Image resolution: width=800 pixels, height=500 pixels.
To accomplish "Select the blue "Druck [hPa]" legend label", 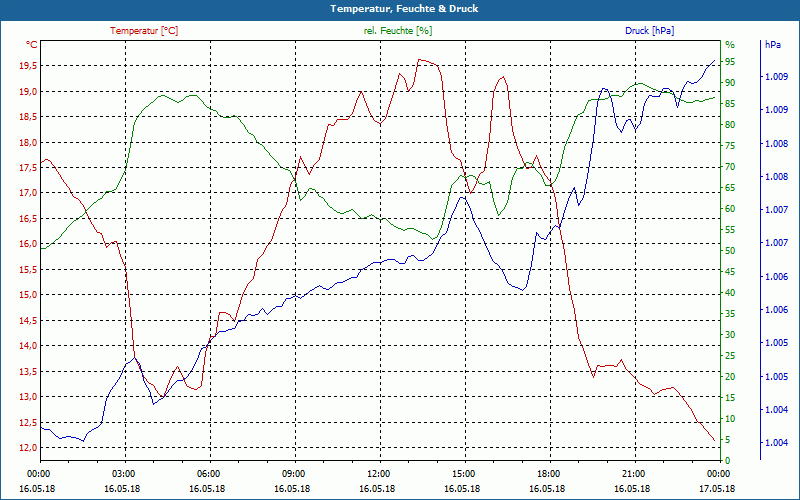I will [x=649, y=31].
